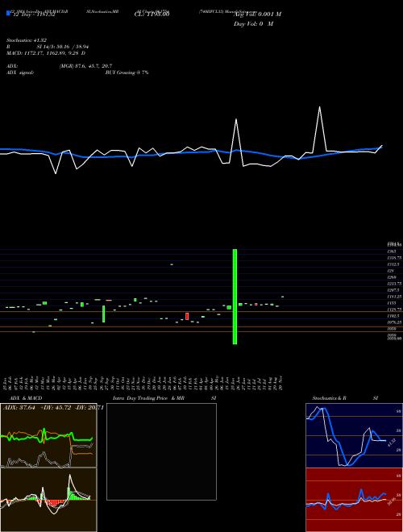Click the '41.32' rotated label in the stochastics panel

(x=391, y=443)
